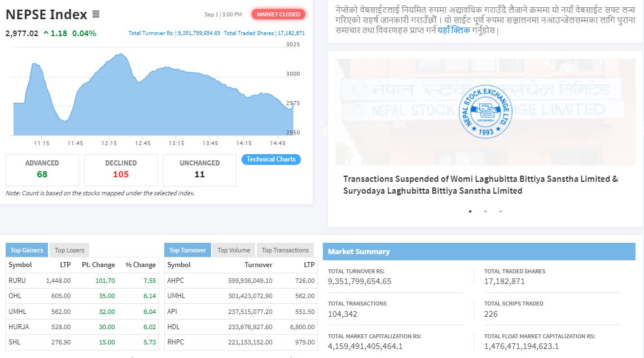Open RURU symbol in gainers table
Image resolution: width=644 pixels, height=358 pixels.
tap(17, 280)
